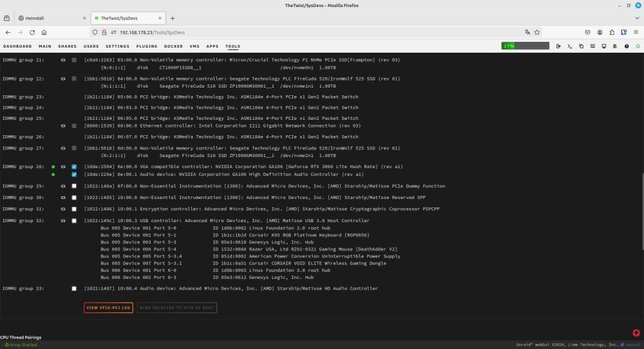This screenshot has height=349, width=644.
Task: Open the Firefox hamburger application menu
Action: (x=636, y=32)
